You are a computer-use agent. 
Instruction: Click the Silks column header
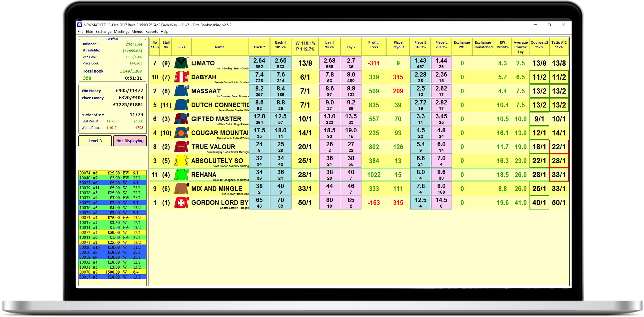click(x=181, y=47)
